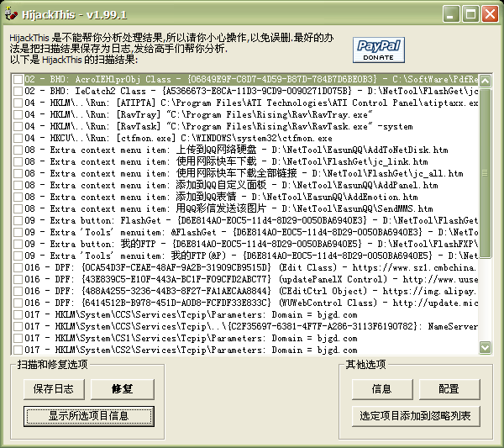Tick the CS1 Tcpip Domain entry checkbox
The image size is (504, 448).
coord(18,338)
